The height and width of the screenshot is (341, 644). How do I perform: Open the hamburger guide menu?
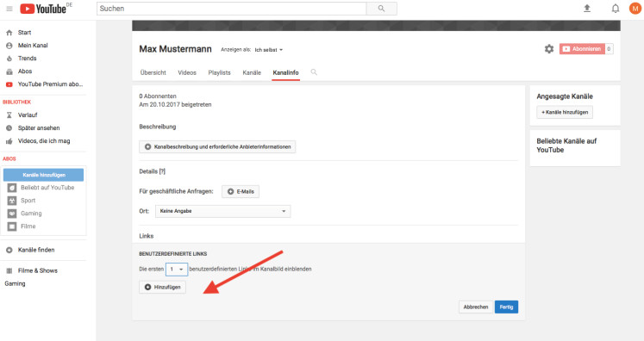click(x=9, y=9)
